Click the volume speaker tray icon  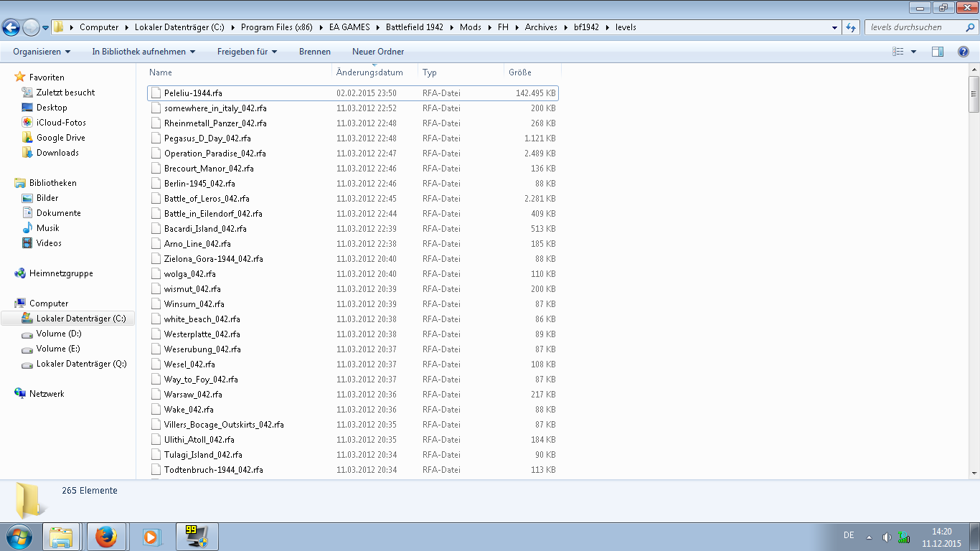pyautogui.click(x=887, y=537)
